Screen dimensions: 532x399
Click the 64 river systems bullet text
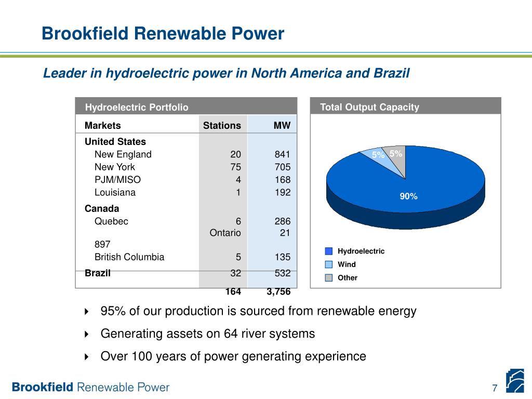point(208,334)
